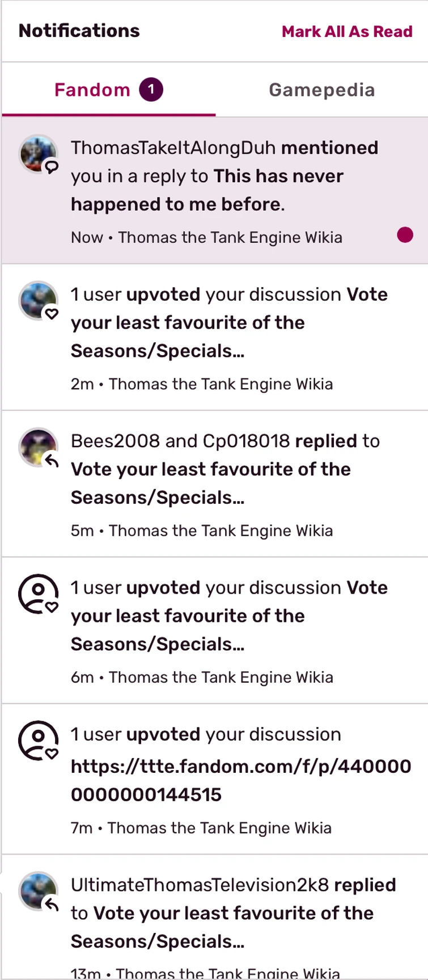
Task: Open the ttte.fandom.com discussion URL link
Action: click(x=241, y=780)
